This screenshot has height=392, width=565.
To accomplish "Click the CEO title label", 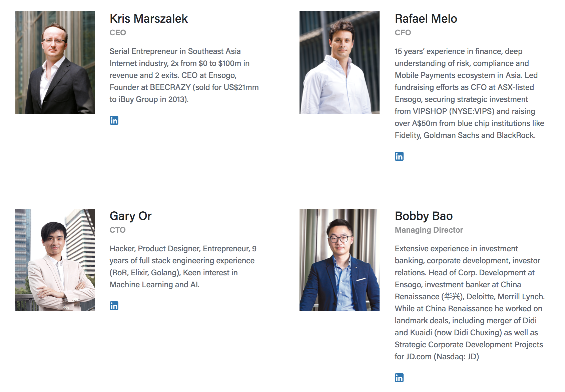I will coord(118,33).
